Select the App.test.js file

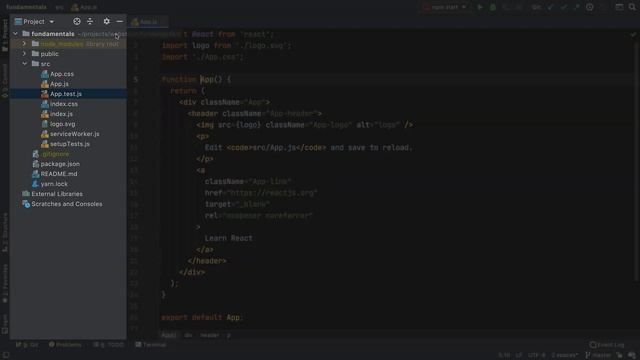tap(66, 94)
